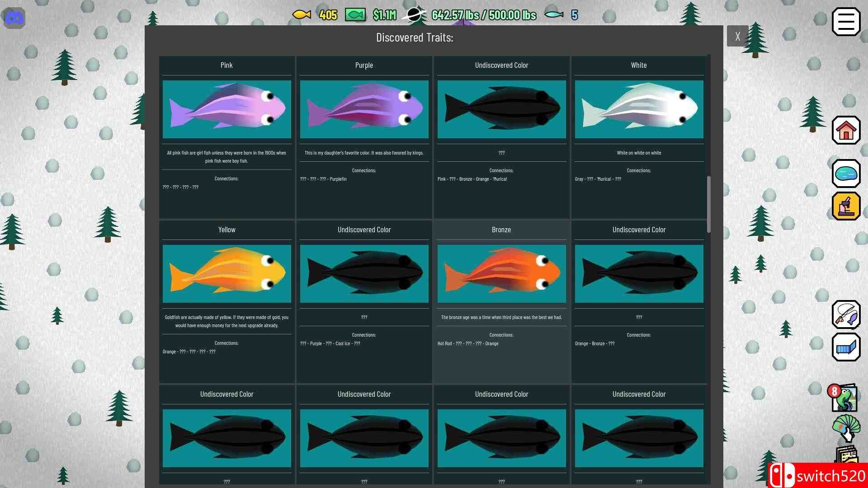The height and width of the screenshot is (488, 868).
Task: Open the microscope research tool
Action: tap(846, 206)
